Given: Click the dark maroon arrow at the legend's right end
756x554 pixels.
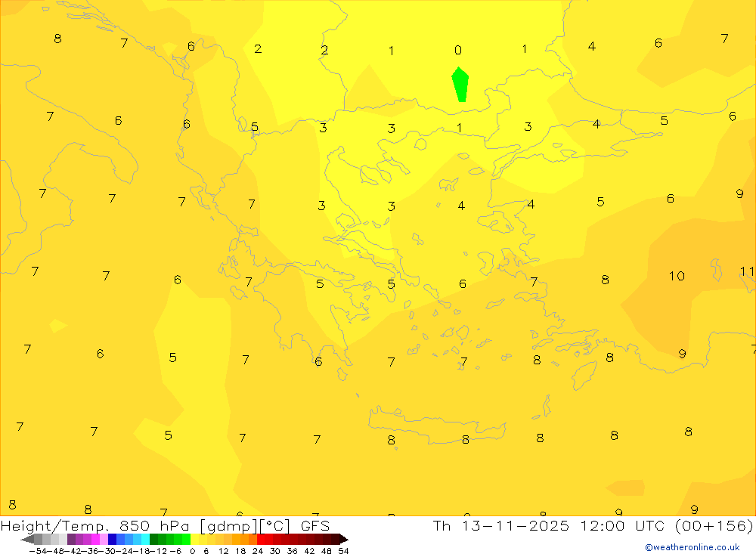Looking at the screenshot, I should [344, 540].
